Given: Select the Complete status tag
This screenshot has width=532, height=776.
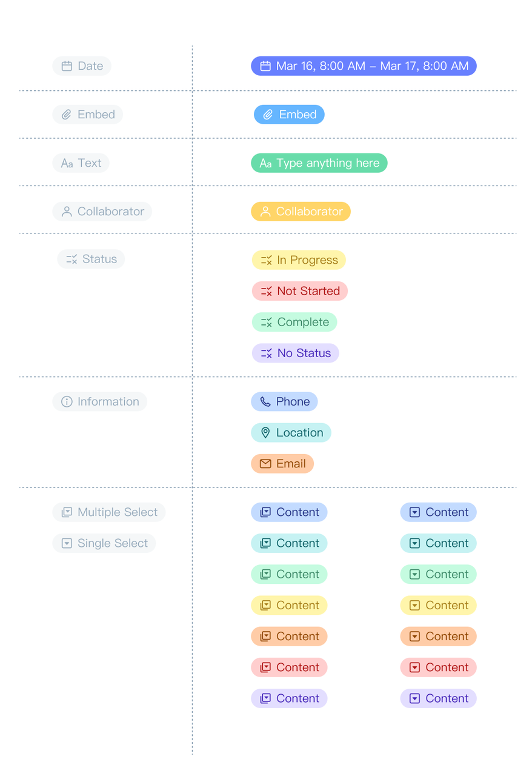Looking at the screenshot, I should (x=294, y=322).
